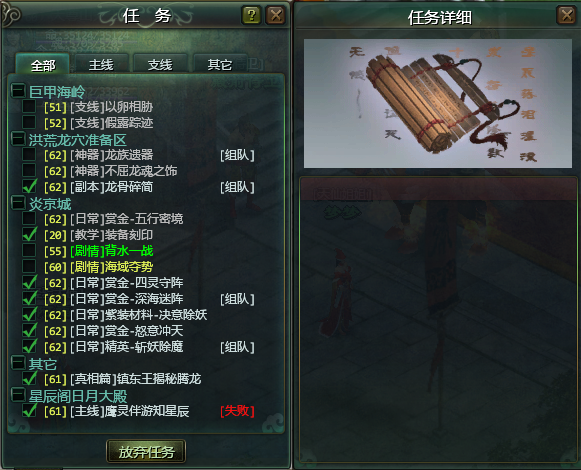Image resolution: width=581 pixels, height=470 pixels.
Task: Open the quest help question-mark icon
Action: click(252, 16)
